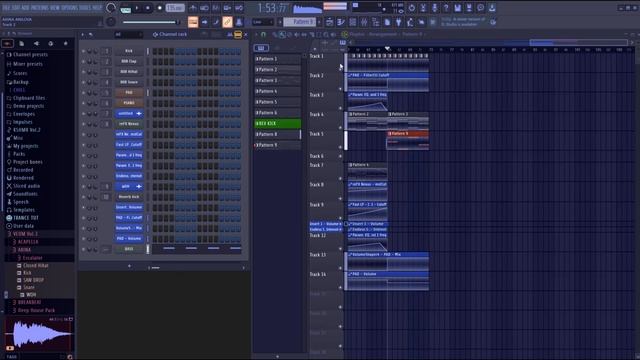The image size is (640, 360).
Task: Open the plugin picker plug icon
Action: click(x=398, y=22)
